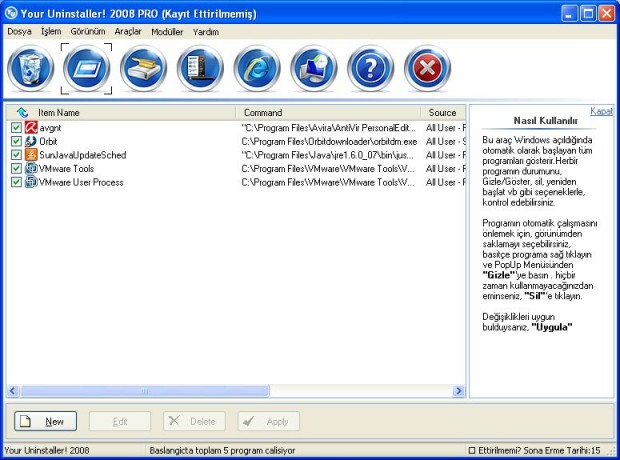Click the 'Your Uninstaller! 2008' status bar text
Image resolution: width=620 pixels, height=460 pixels.
(x=47, y=451)
